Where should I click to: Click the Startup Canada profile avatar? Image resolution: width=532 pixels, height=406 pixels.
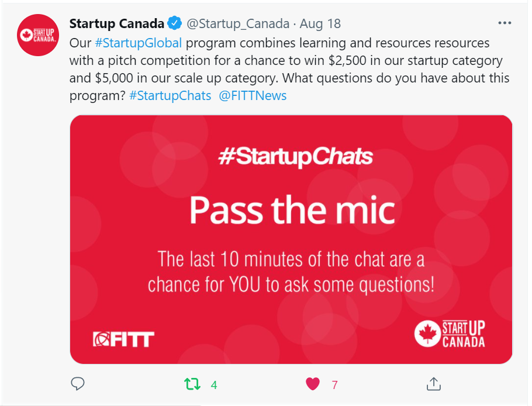39,35
